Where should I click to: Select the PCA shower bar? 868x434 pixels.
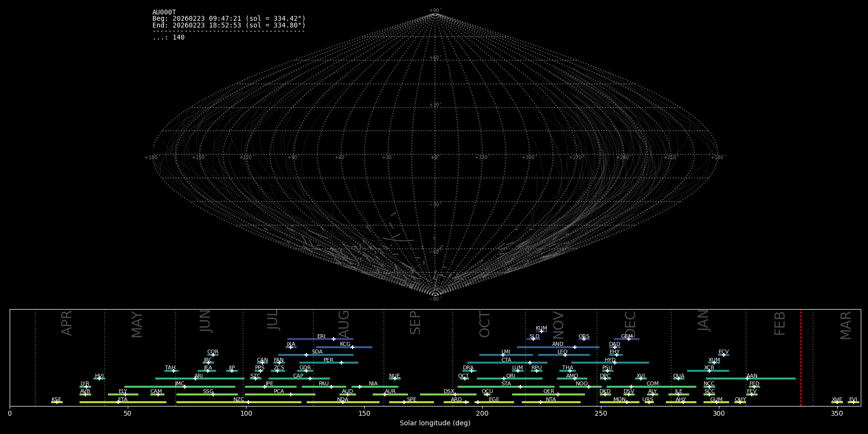pos(280,394)
